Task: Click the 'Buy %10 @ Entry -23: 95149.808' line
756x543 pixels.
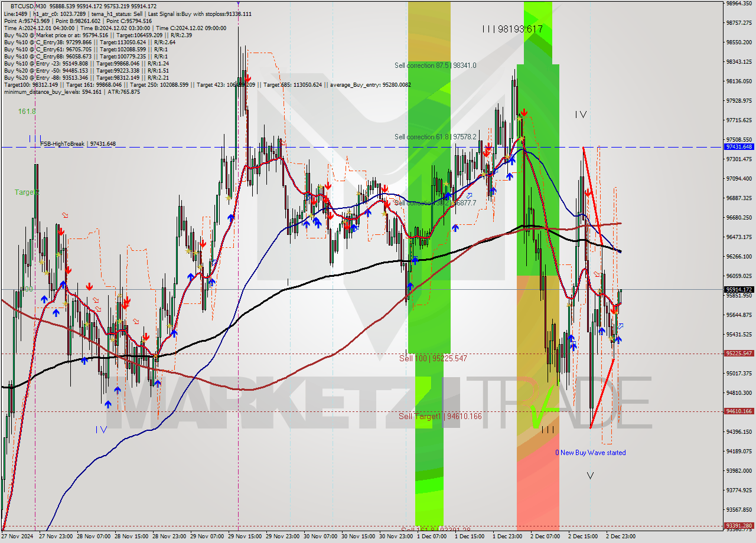Action: tap(86, 63)
